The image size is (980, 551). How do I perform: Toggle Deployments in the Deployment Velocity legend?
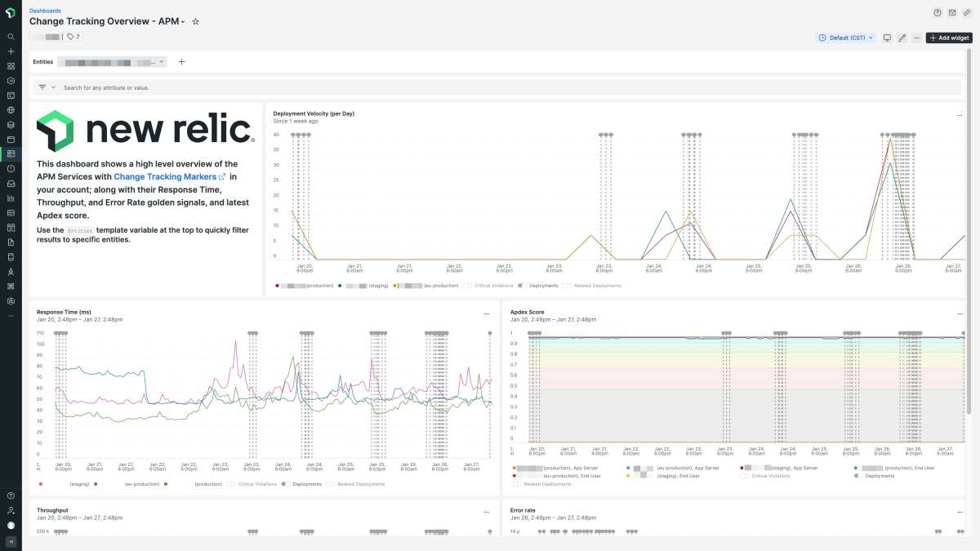521,286
